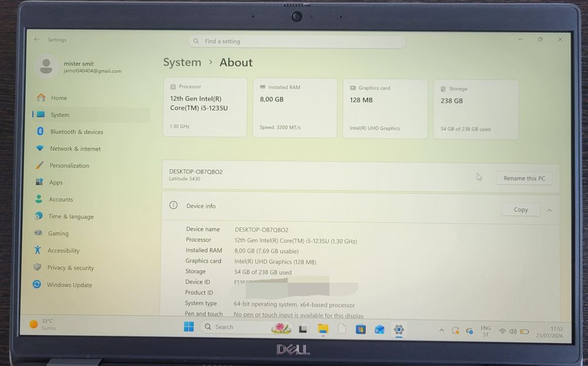Click the Installed RAM card
The image size is (588, 366).
coord(295,108)
